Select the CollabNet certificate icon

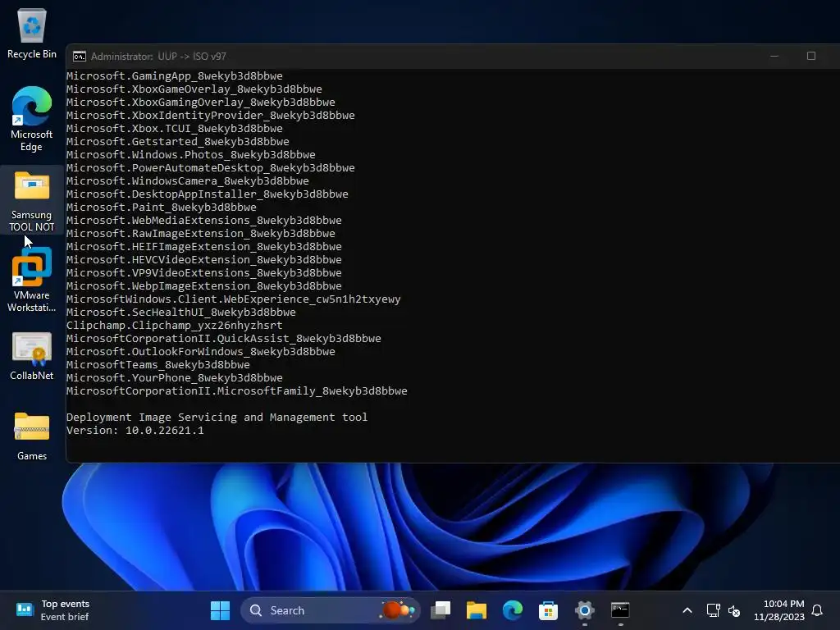(x=32, y=356)
